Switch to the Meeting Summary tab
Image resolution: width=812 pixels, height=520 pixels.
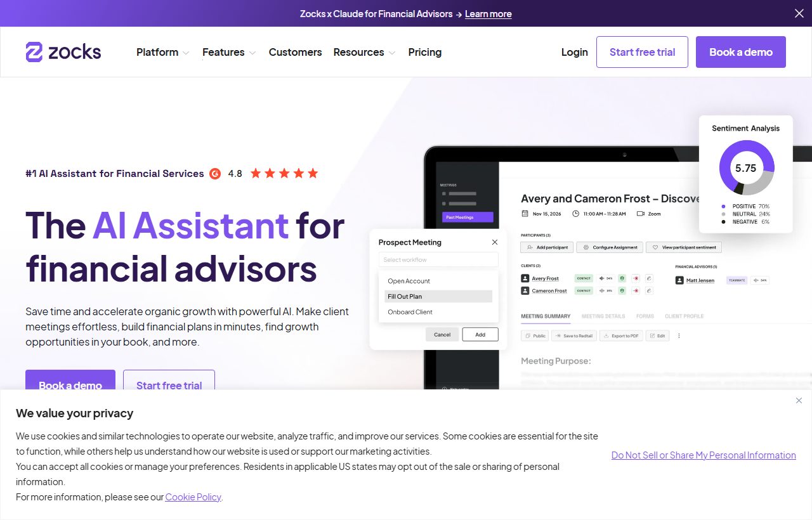point(546,316)
